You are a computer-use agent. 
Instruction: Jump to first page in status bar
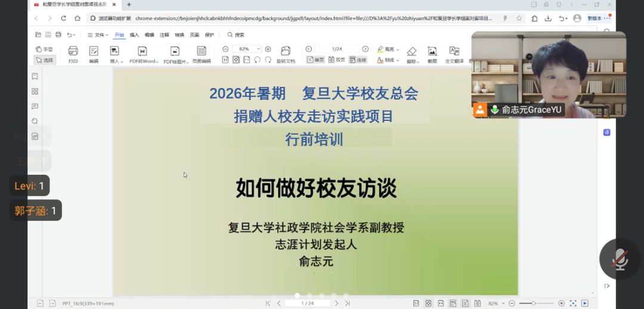(x=268, y=303)
